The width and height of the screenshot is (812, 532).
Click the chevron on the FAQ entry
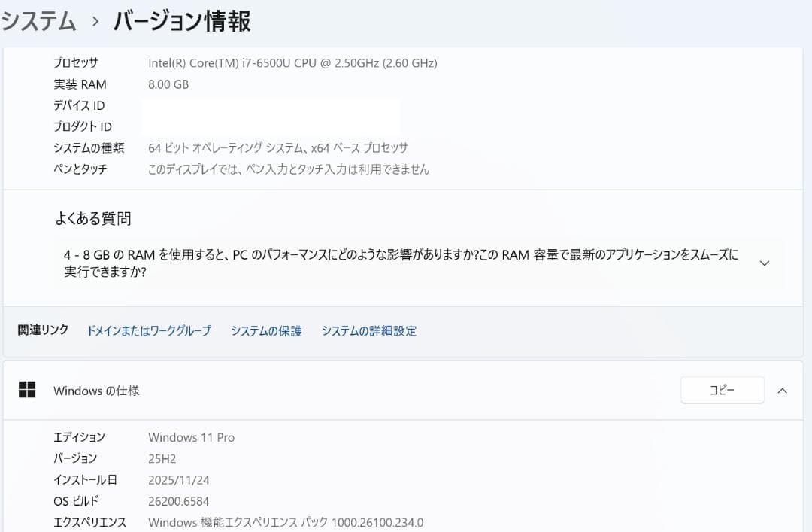tap(765, 262)
